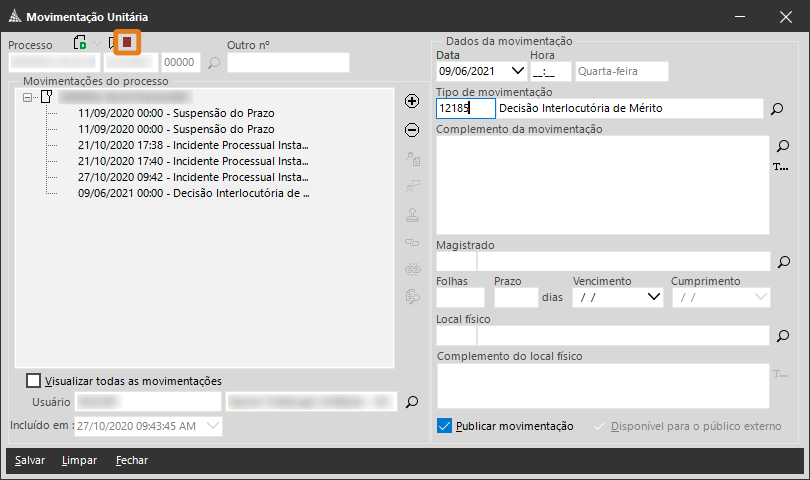Select the 09/06/2021 Decisão Interlocutória row
Image resolution: width=810 pixels, height=480 pixels.
point(194,193)
